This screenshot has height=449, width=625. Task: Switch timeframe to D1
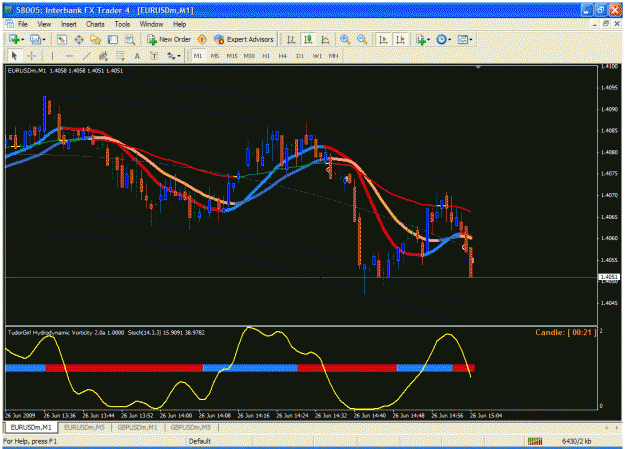[x=300, y=56]
